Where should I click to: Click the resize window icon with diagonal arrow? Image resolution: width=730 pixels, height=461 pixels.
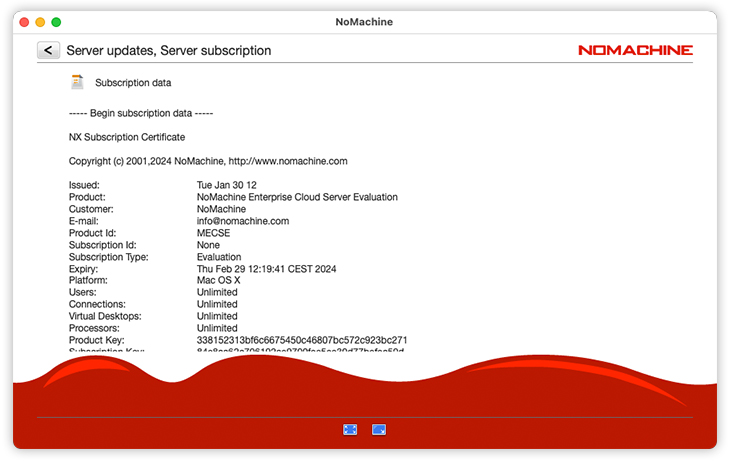click(x=379, y=429)
